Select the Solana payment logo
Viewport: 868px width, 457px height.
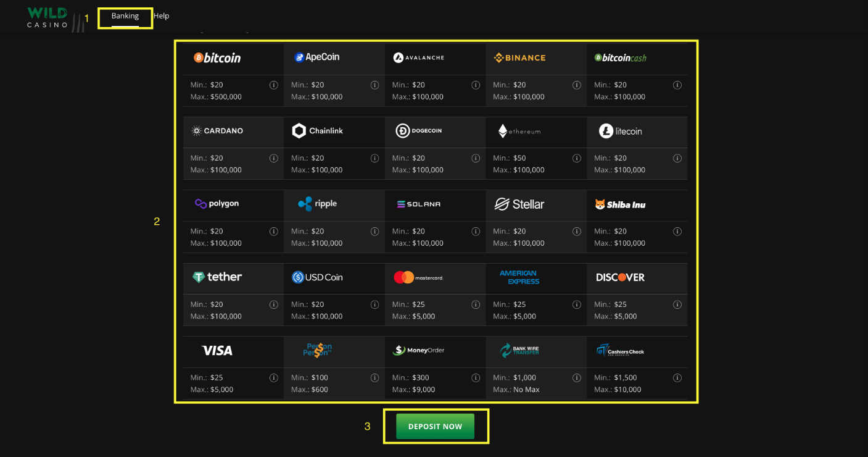pos(418,204)
